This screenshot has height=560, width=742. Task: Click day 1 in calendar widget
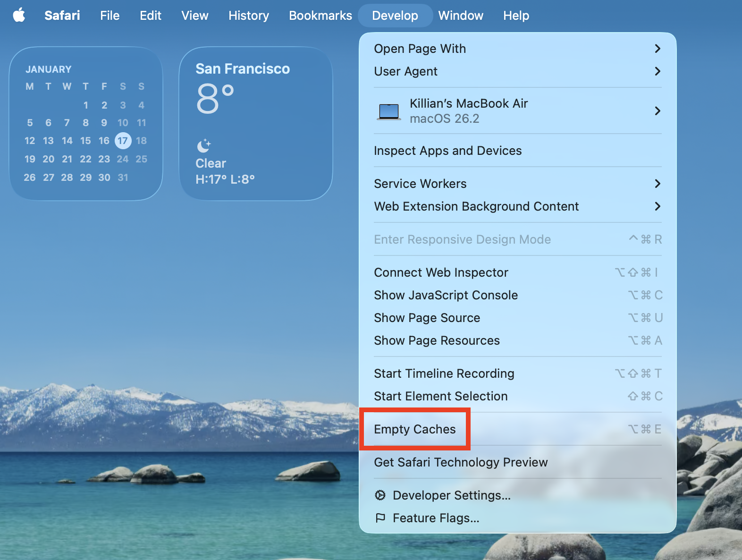[x=86, y=105]
